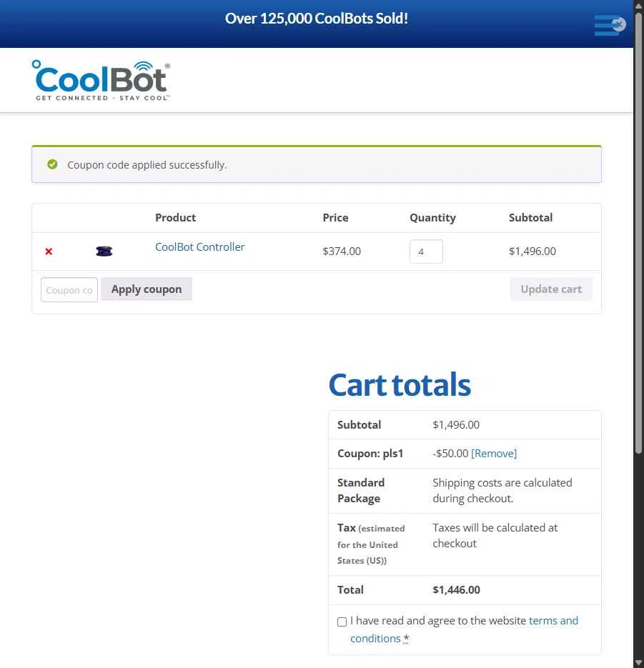Screen dimensions: 644x668
Task: Select the -$50.00 coupon discount amount
Action: click(x=450, y=453)
